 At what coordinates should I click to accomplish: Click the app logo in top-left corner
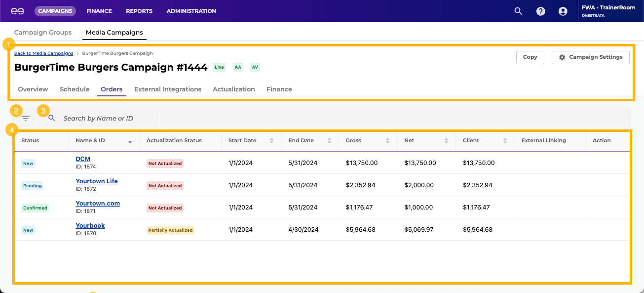[x=17, y=11]
